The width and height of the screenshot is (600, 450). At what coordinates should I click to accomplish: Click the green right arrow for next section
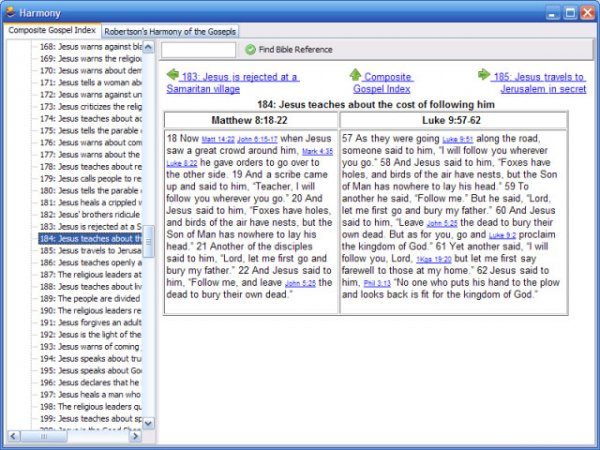(x=484, y=75)
